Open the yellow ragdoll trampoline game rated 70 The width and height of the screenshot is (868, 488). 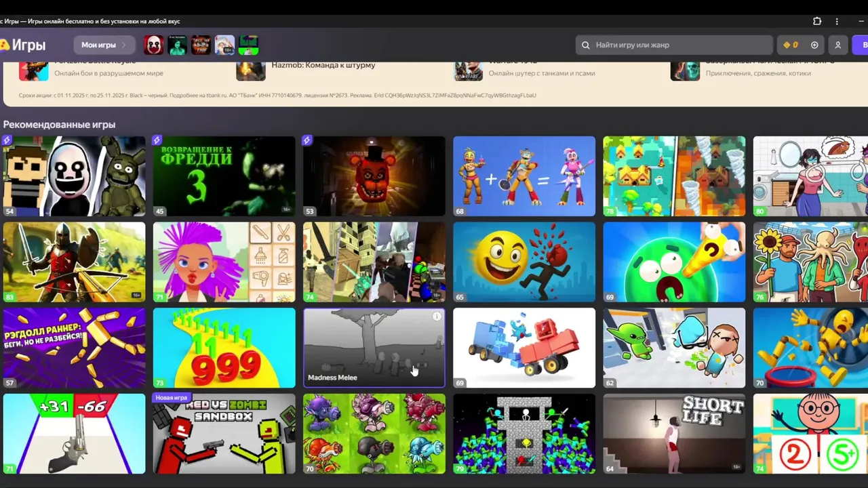click(810, 348)
